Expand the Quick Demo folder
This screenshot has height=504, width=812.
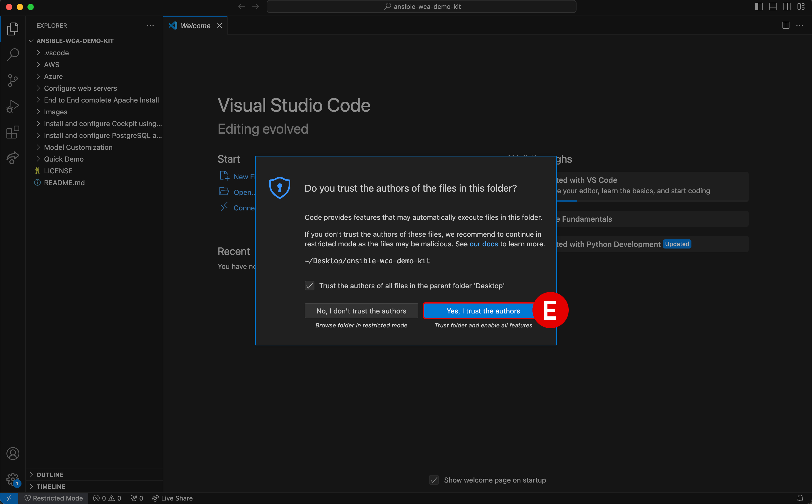click(x=64, y=159)
